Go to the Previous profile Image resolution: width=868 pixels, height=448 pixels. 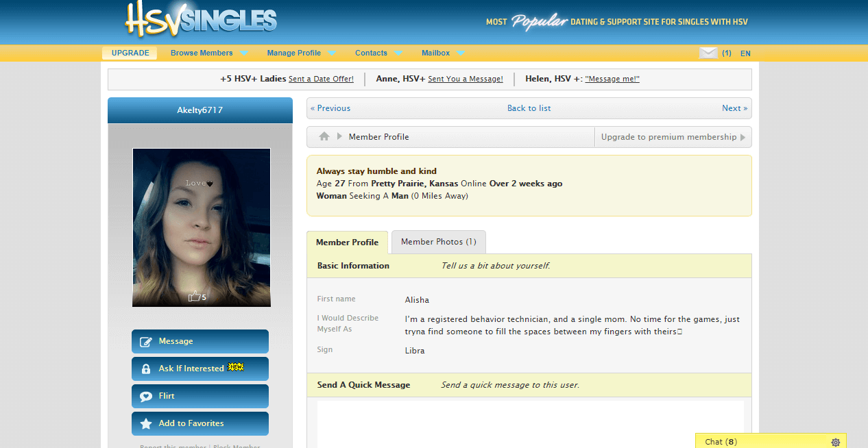tap(330, 108)
